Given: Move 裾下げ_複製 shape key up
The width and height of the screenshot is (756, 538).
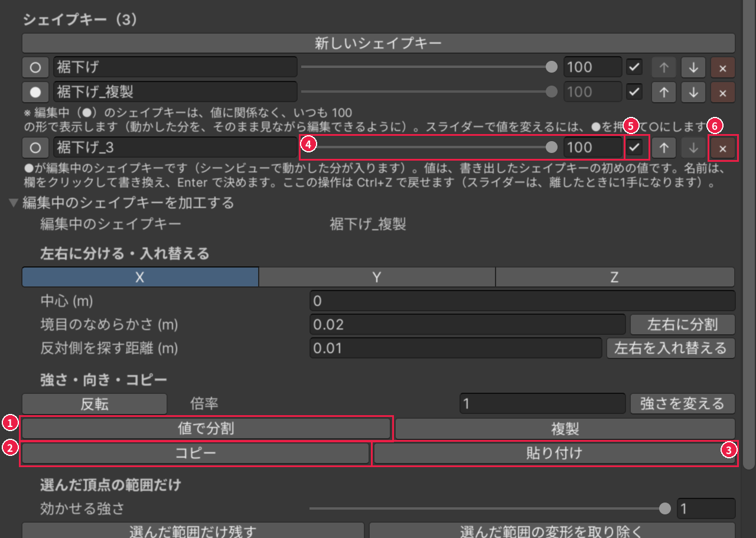Looking at the screenshot, I should click(x=664, y=92).
